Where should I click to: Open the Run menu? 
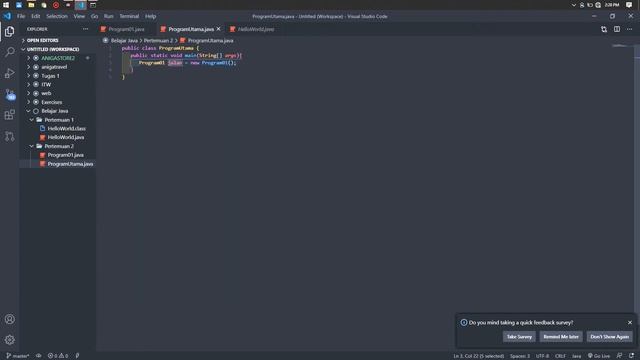coord(109,16)
